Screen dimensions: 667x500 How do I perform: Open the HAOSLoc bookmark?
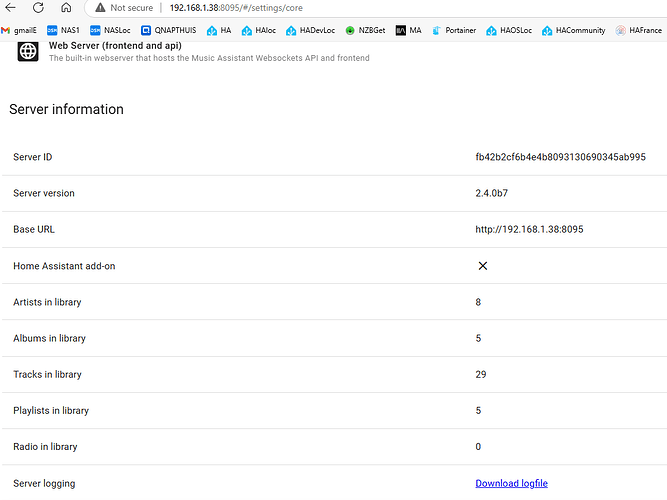coord(509,30)
